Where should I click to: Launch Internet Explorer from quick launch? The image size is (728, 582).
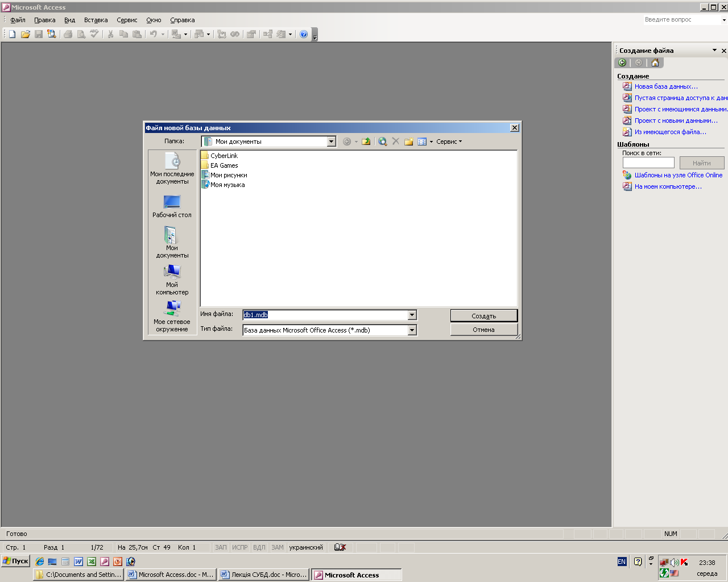point(40,562)
